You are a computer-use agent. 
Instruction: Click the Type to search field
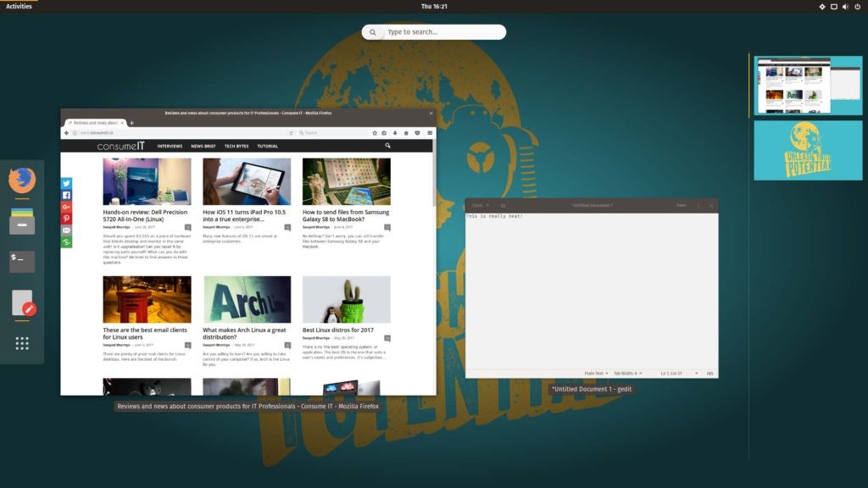click(x=434, y=31)
